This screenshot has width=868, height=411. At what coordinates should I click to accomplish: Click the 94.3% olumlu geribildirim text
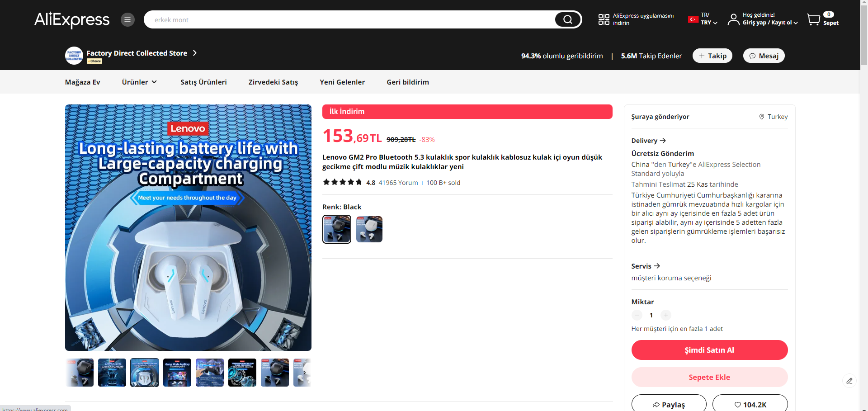(562, 56)
